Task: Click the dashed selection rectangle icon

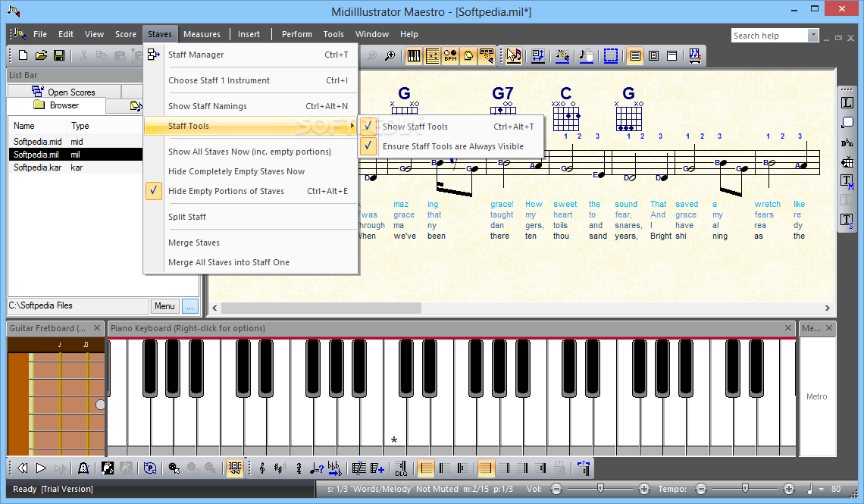Action: click(x=611, y=55)
